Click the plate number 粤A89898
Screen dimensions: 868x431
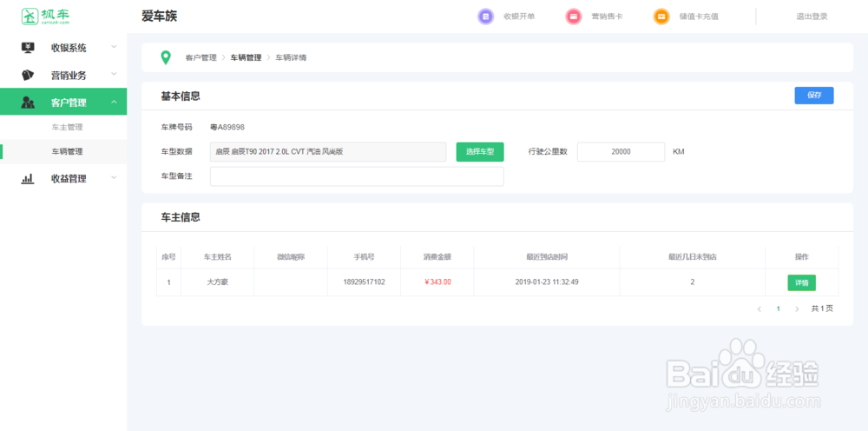(227, 128)
